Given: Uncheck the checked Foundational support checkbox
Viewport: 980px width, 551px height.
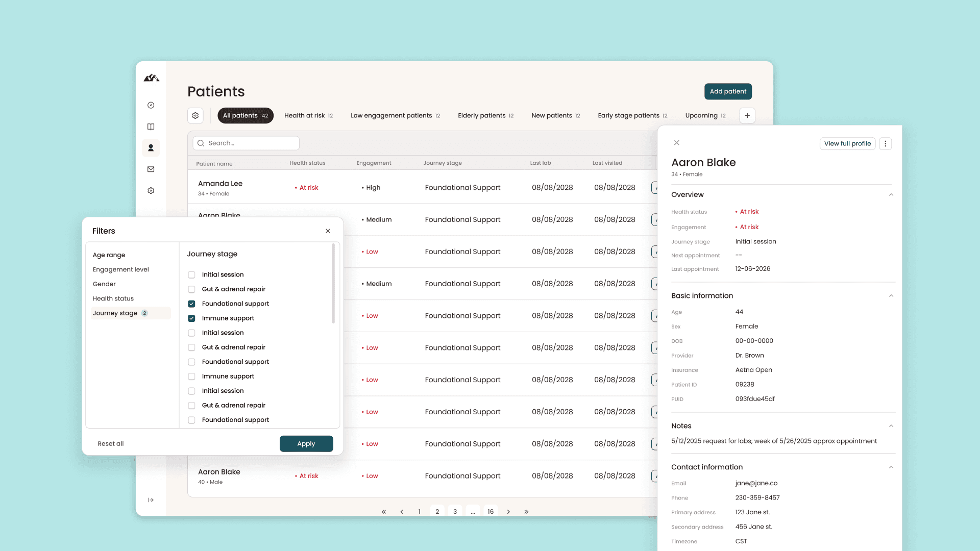Looking at the screenshot, I should tap(191, 304).
